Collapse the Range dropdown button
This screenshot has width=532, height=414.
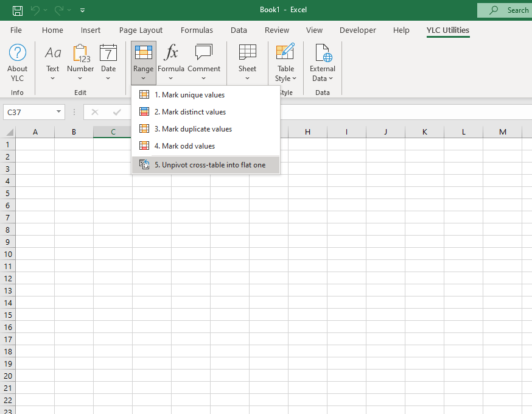click(144, 63)
